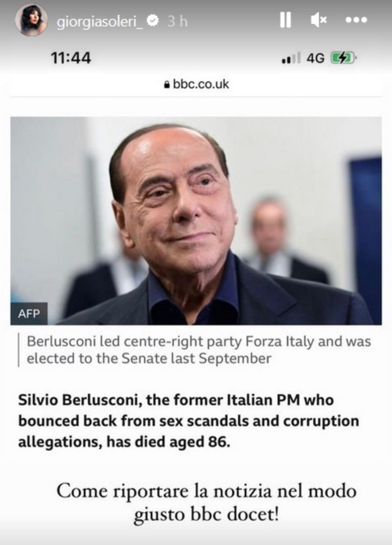The width and height of the screenshot is (392, 545).
Task: Click the 3 h story timestamp
Action: point(177,22)
